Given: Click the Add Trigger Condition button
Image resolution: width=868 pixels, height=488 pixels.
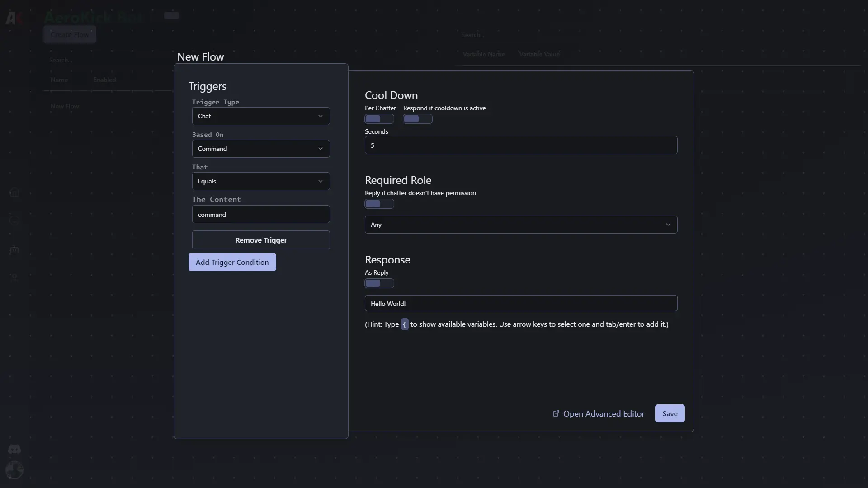Looking at the screenshot, I should coord(232,262).
